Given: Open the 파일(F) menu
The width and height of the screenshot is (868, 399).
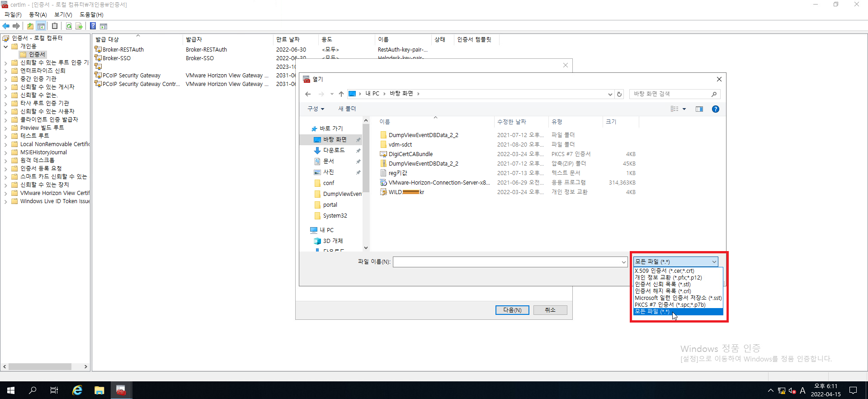Looking at the screenshot, I should pos(13,15).
